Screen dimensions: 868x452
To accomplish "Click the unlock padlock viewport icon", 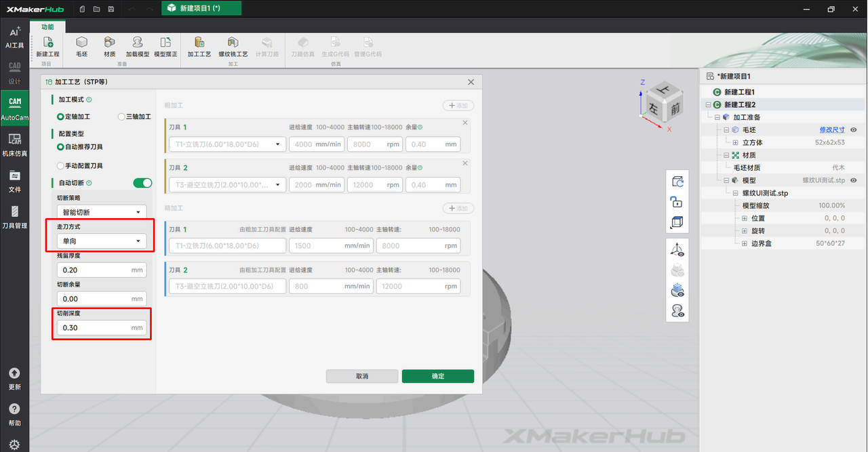I will tap(677, 202).
